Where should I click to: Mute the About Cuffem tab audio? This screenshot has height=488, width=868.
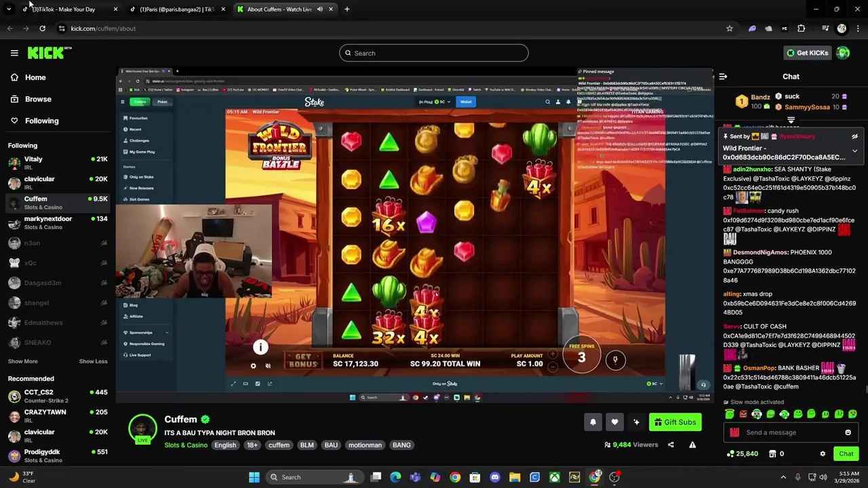[x=319, y=9]
